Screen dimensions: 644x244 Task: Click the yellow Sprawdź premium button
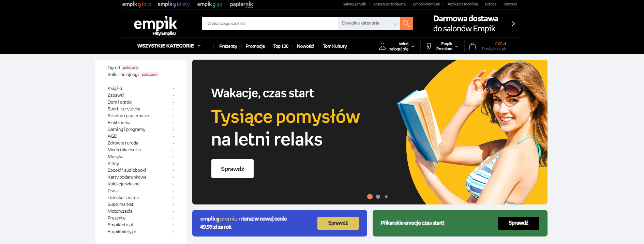[x=338, y=223]
